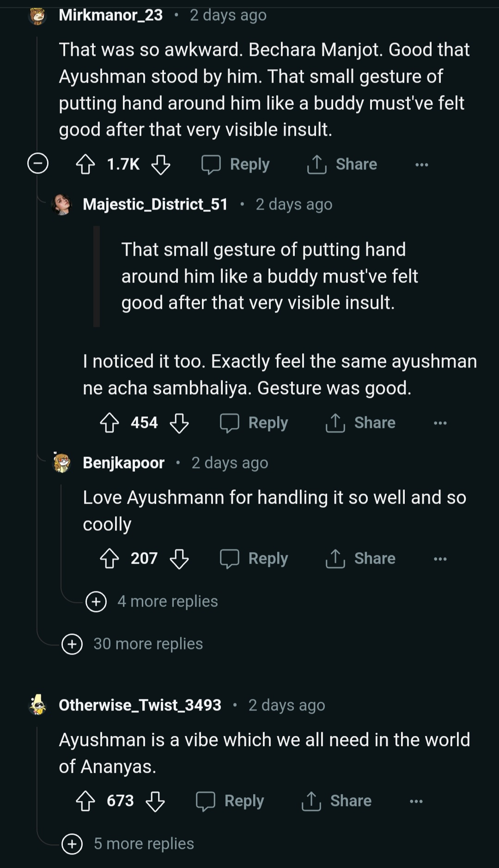This screenshot has height=868, width=499.
Task: Share Otherwise_Twist_3493's comment
Action: pos(336,801)
